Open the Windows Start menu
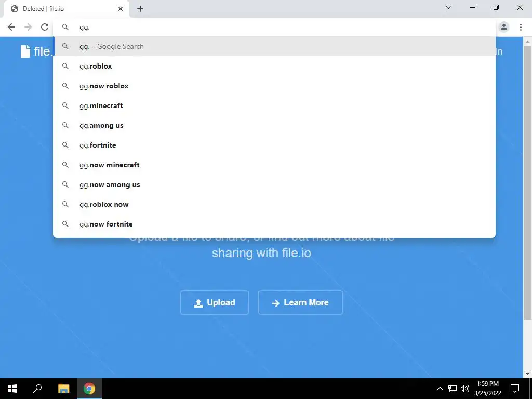The image size is (532, 399). (12, 389)
